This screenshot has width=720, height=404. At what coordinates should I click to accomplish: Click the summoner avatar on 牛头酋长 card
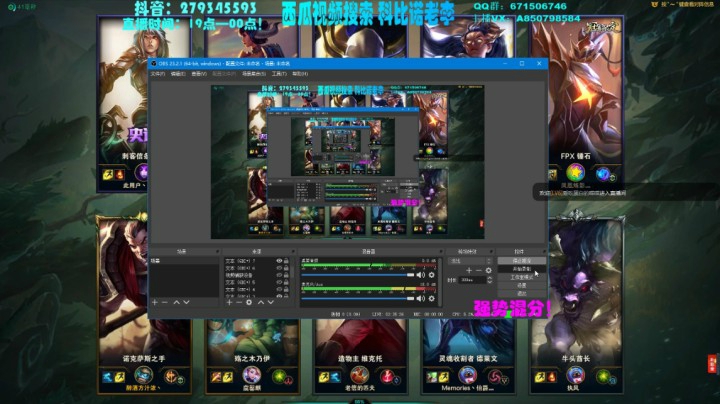coord(576,375)
